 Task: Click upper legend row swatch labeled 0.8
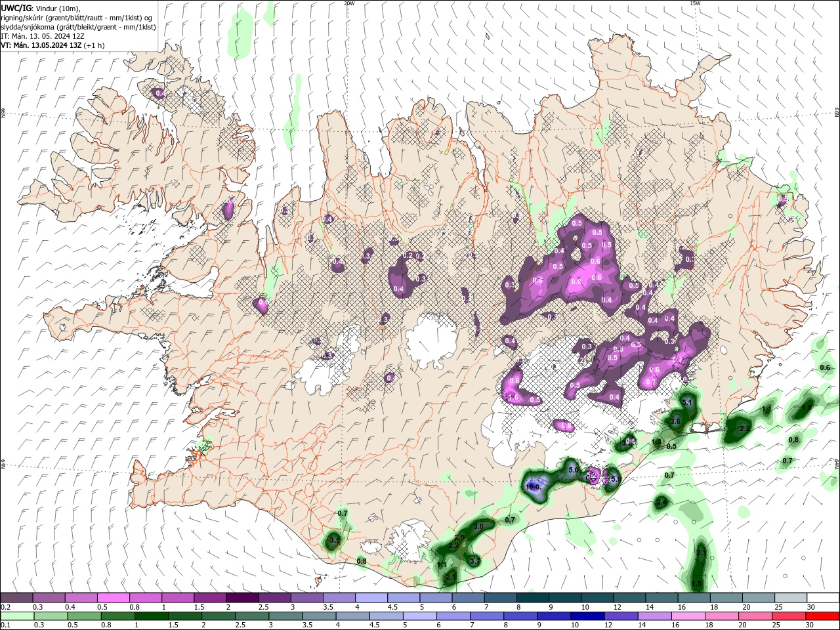click(x=145, y=598)
